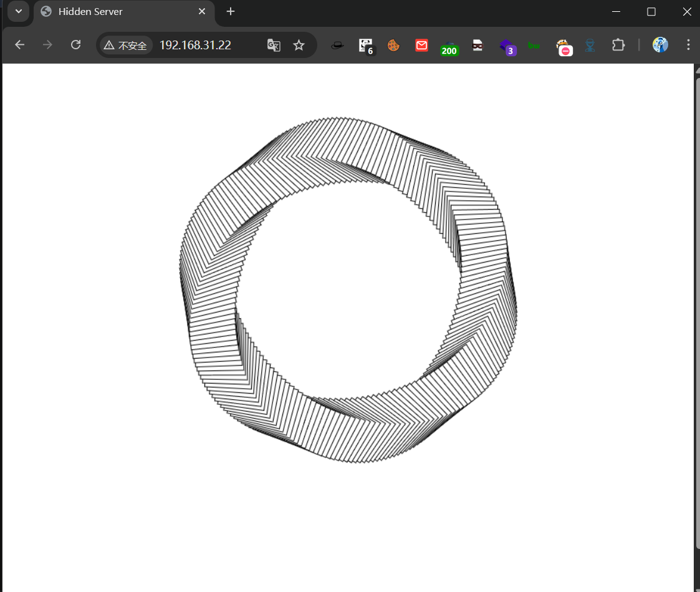Open the red mail envelope extension

(421, 45)
